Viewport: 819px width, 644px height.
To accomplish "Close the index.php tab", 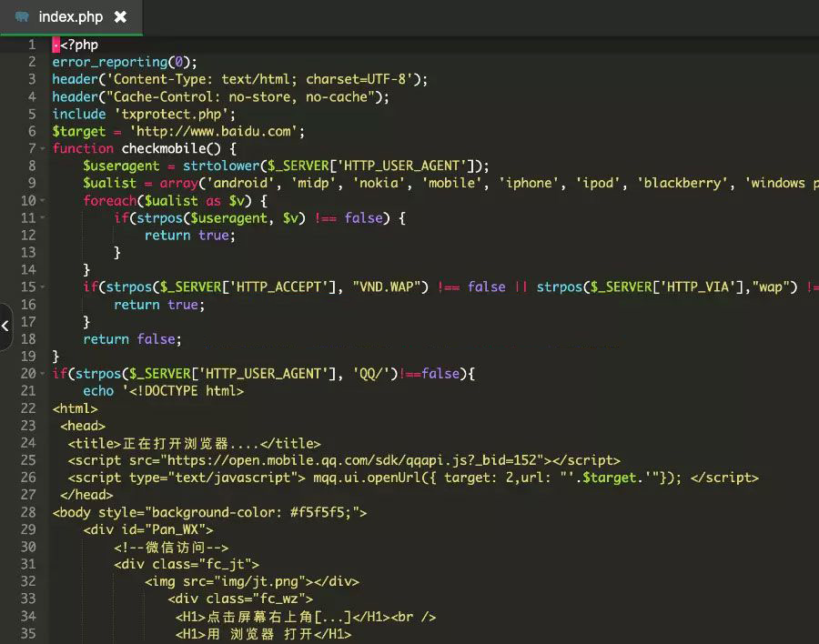I will (x=121, y=17).
